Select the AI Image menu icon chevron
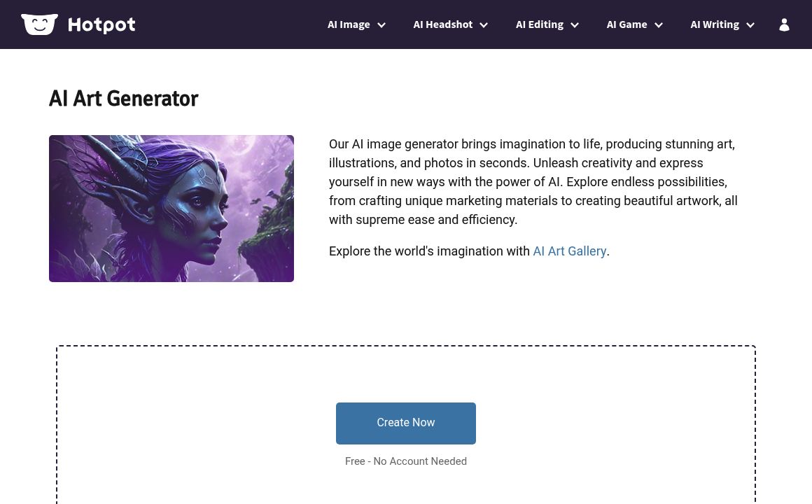Image resolution: width=812 pixels, height=504 pixels. (381, 25)
